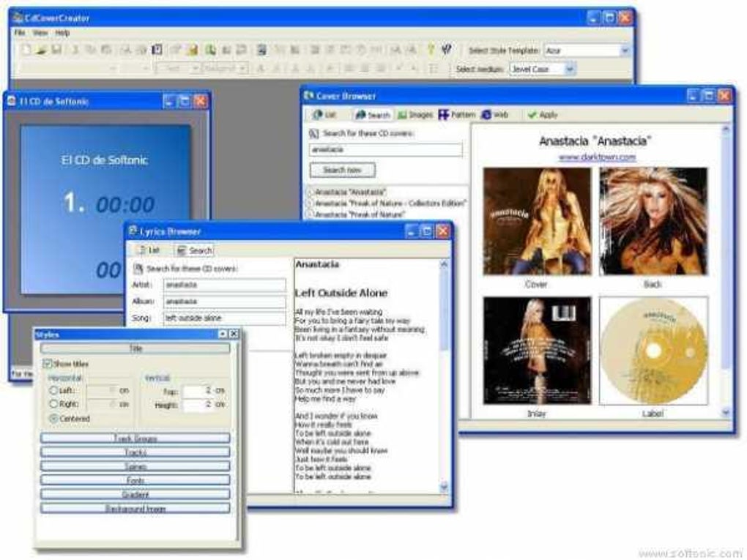Click the Lyrics Browser title bar icon
This screenshot has height=560, width=747.
(133, 231)
